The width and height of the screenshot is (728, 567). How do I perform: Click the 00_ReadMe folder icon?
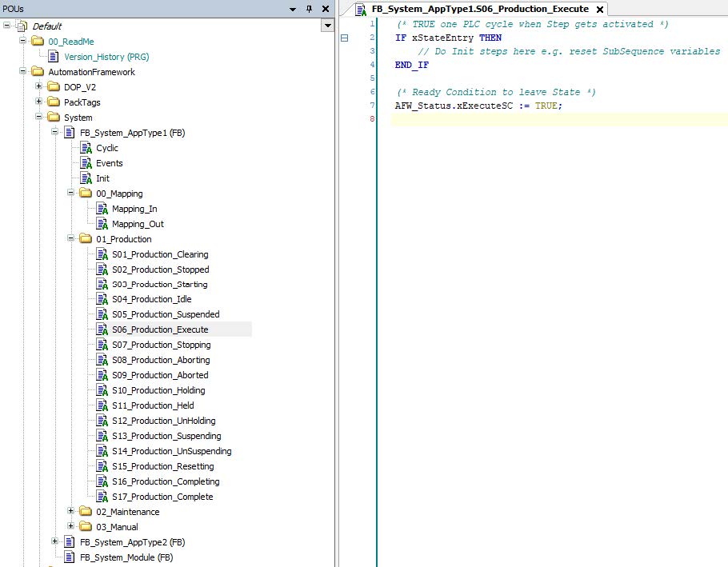(x=38, y=42)
